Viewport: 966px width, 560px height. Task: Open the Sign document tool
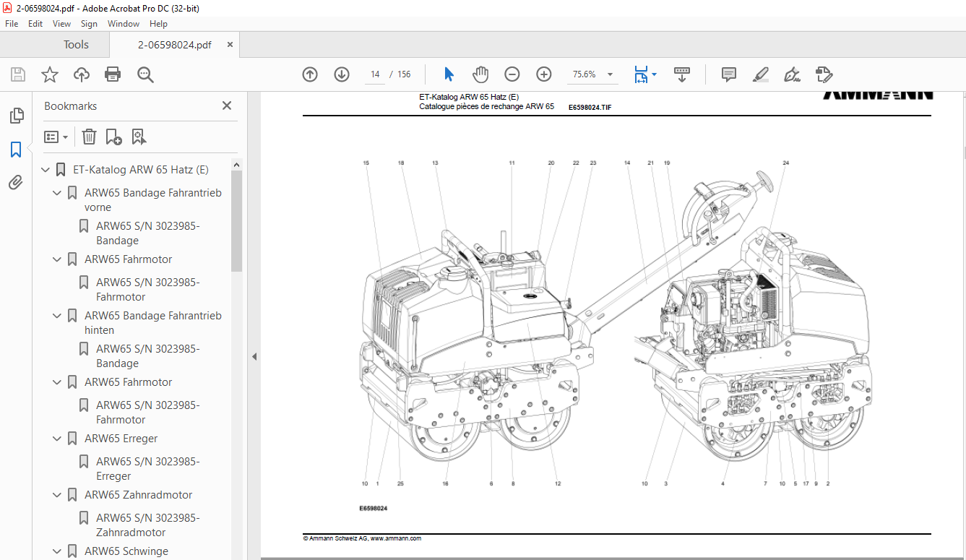pyautogui.click(x=792, y=74)
